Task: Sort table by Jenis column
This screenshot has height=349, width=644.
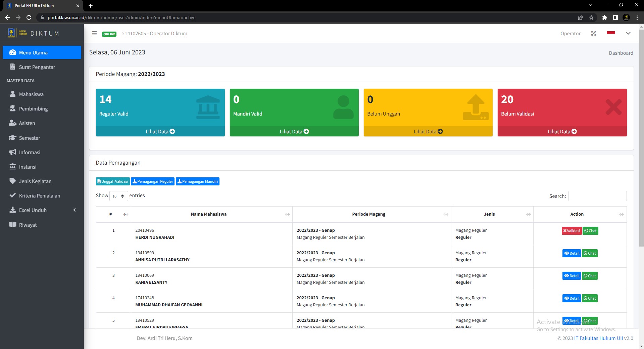Action: tap(492, 214)
